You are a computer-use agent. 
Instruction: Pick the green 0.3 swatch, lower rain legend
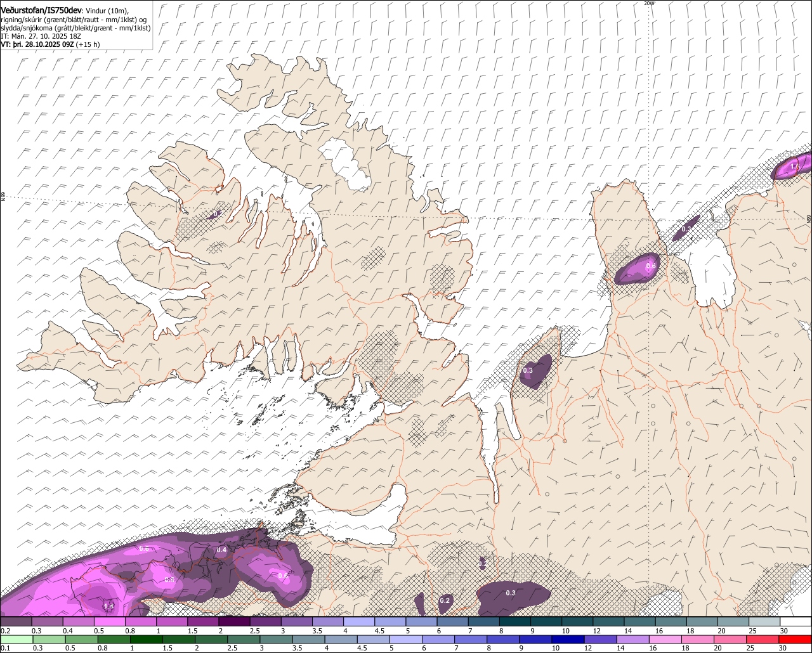[x=49, y=640]
